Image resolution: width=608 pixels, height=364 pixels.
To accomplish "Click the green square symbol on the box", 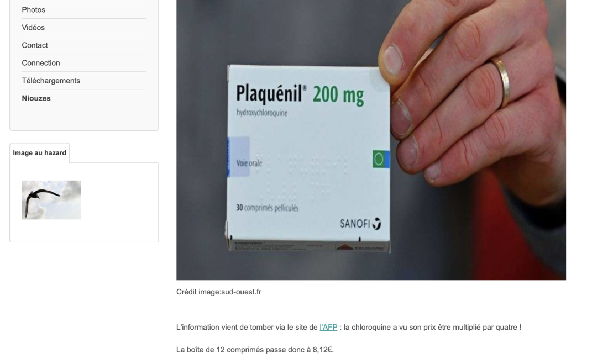I will click(x=379, y=159).
